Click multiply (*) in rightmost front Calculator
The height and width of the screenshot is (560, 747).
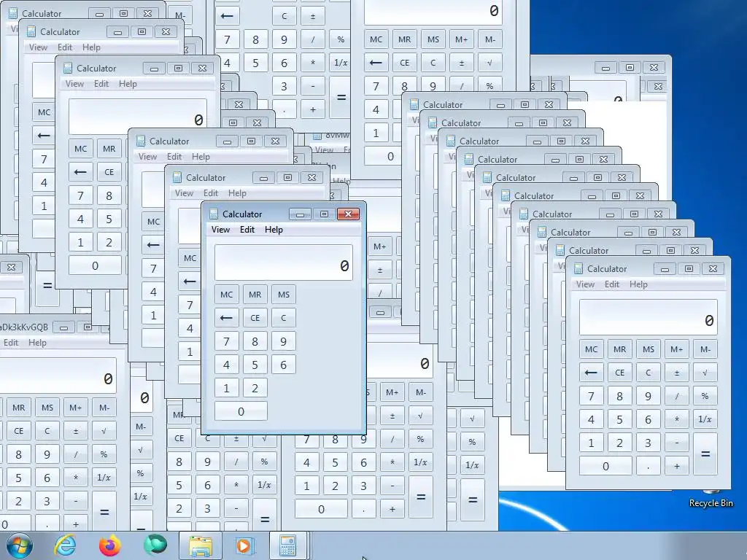[x=676, y=419]
